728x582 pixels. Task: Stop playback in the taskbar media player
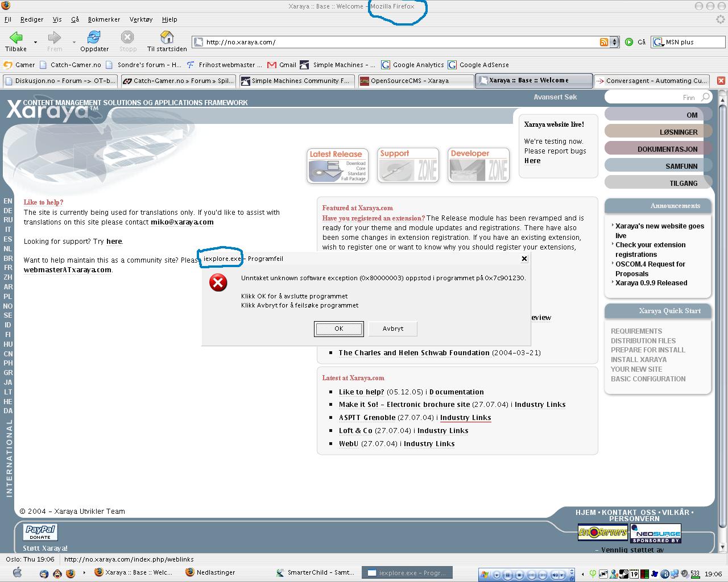click(519, 575)
